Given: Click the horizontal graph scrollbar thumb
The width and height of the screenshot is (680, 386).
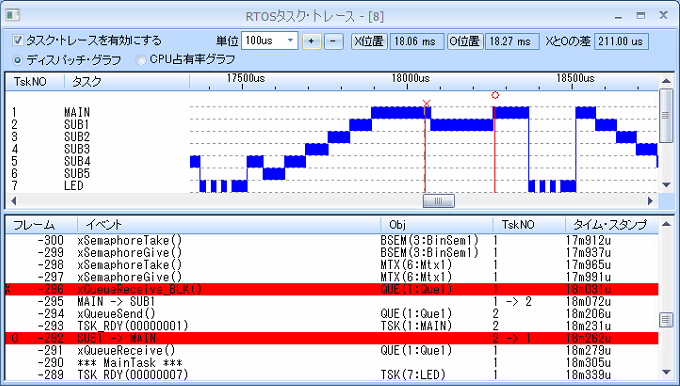Looking at the screenshot, I should click(438, 201).
